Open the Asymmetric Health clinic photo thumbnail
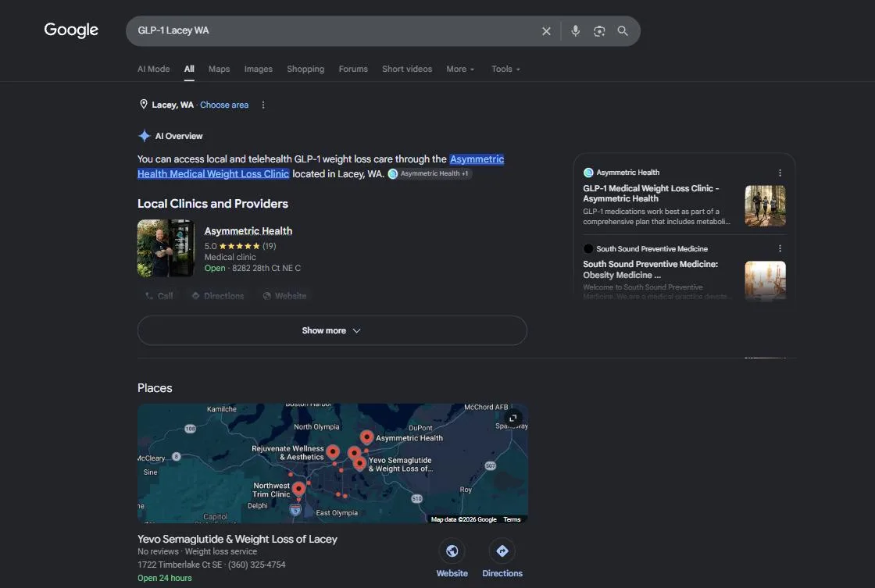Image resolution: width=875 pixels, height=588 pixels. [x=166, y=248]
